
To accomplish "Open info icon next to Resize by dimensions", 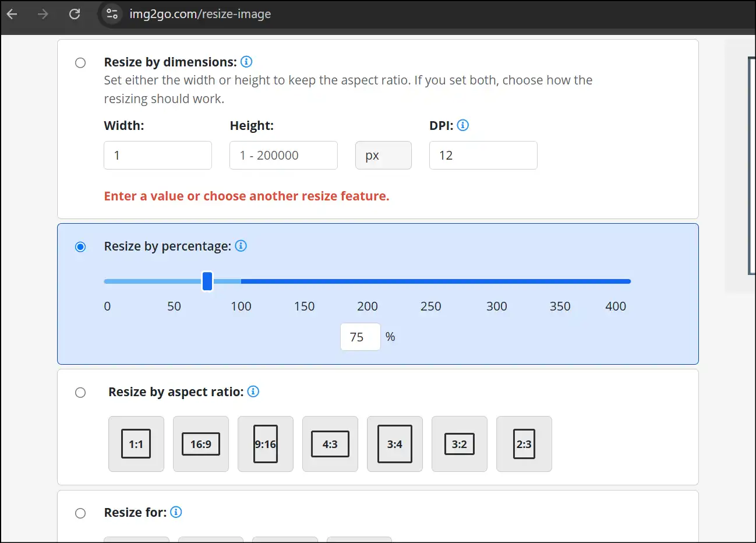I will tap(246, 62).
